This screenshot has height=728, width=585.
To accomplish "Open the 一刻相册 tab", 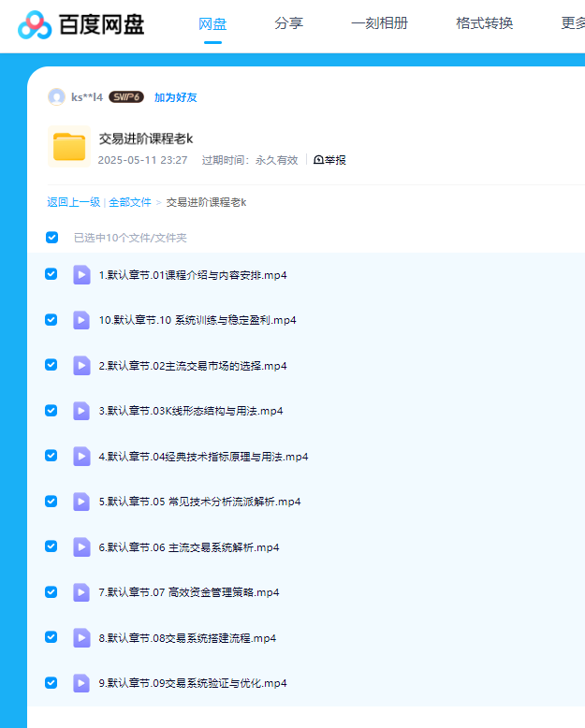I will [379, 24].
